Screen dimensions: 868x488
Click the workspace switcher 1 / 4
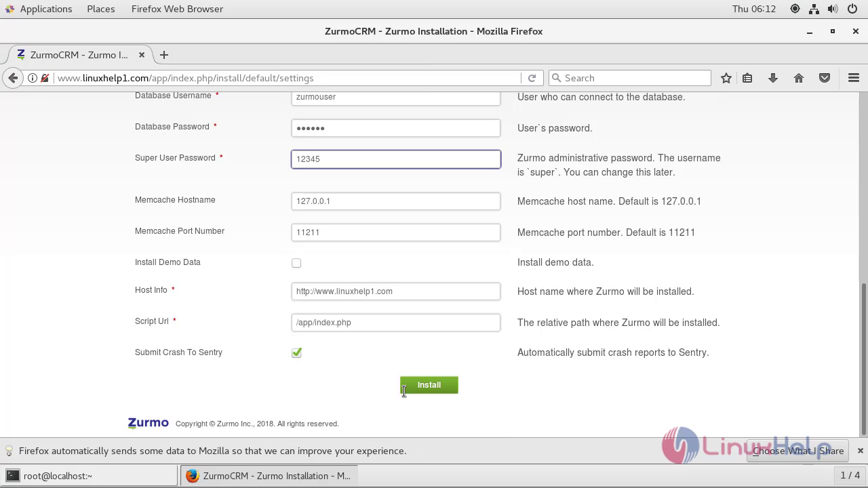point(850,476)
